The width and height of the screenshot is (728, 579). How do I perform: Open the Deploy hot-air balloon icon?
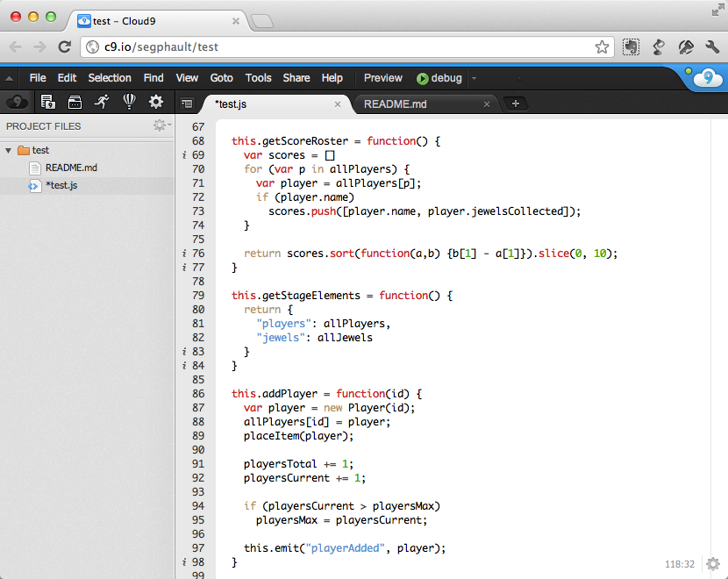point(128,103)
